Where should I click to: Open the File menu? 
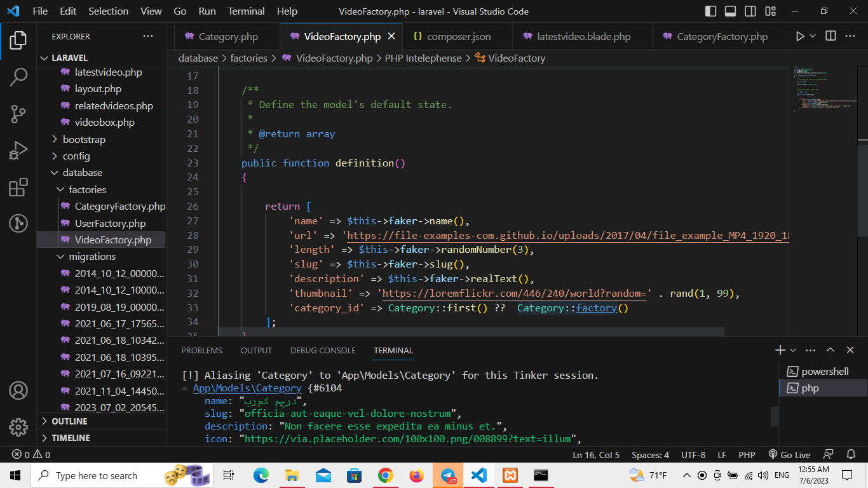pyautogui.click(x=40, y=11)
